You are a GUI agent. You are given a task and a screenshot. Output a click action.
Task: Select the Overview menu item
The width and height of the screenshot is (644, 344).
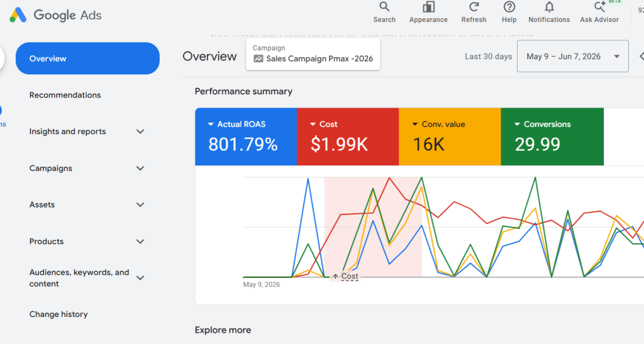[x=87, y=58]
